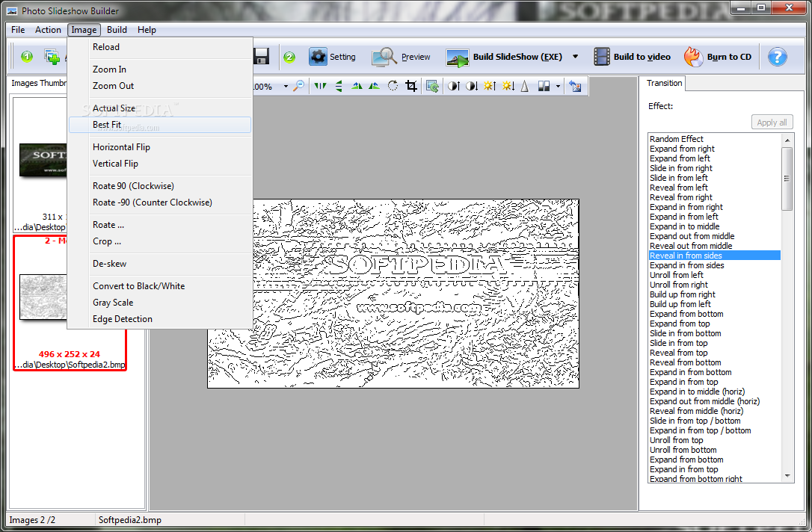Select the Transition tab
Screen dimensions: 812x532
coord(664,84)
